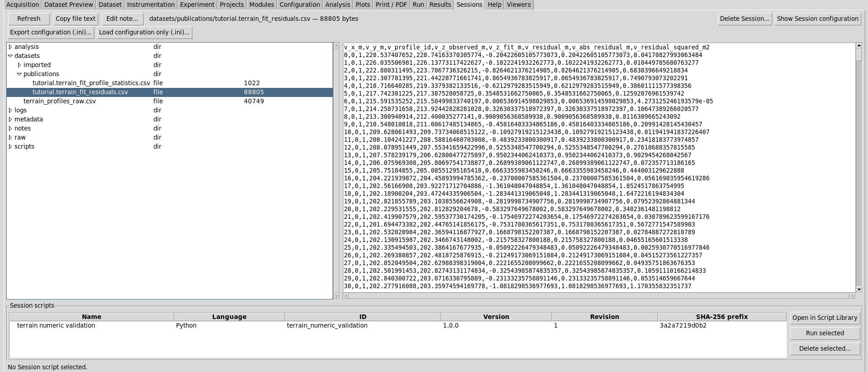
Task: Show Session configuration
Action: [x=817, y=19]
